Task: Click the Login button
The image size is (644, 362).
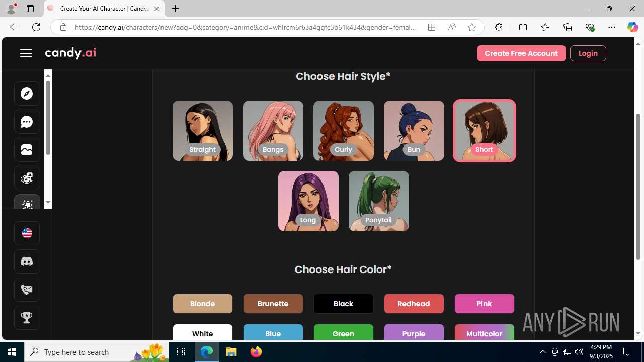Action: 588,53
